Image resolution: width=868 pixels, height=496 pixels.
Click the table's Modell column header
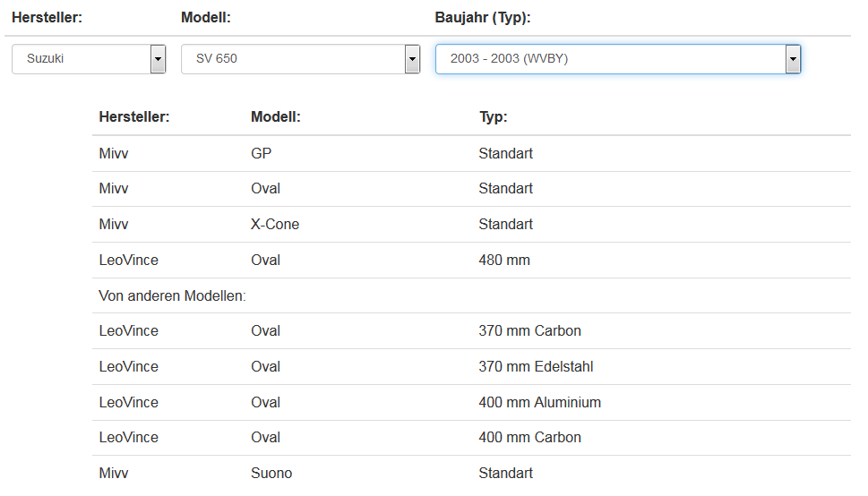(x=276, y=117)
